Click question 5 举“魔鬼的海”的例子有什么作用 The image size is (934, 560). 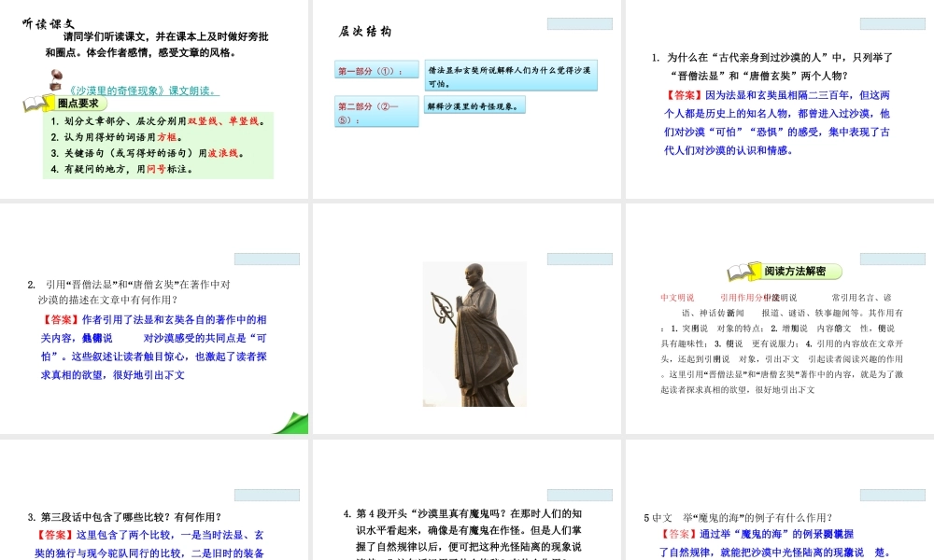point(738,518)
